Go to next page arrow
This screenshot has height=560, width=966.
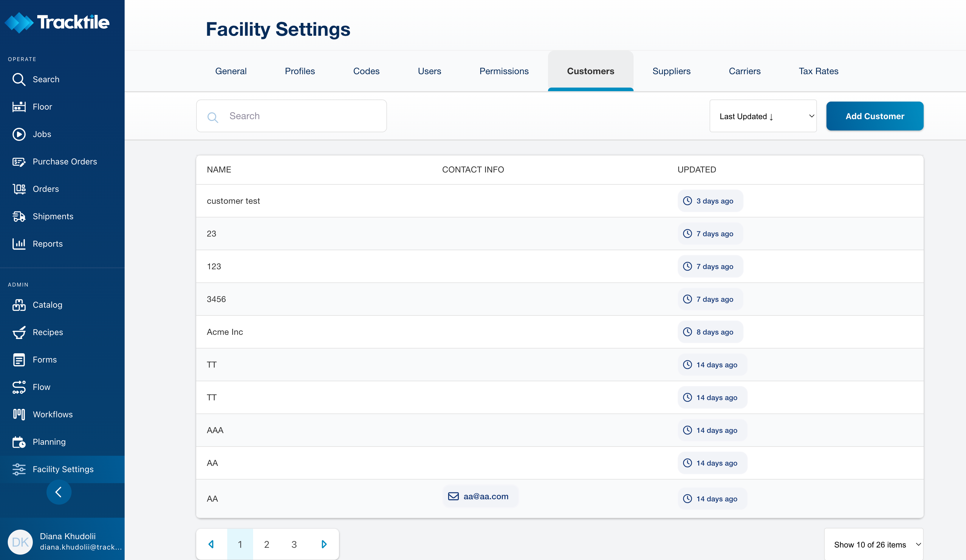(324, 544)
